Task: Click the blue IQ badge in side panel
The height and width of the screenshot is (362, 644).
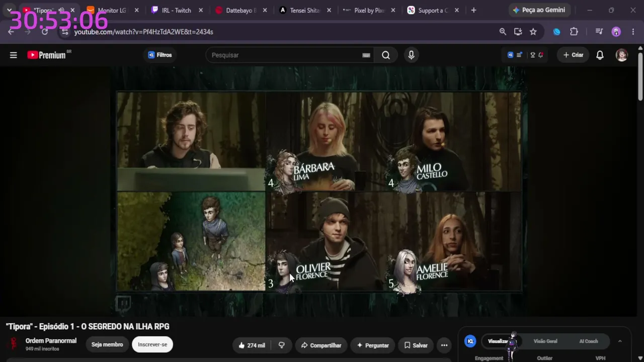Action: 470,341
